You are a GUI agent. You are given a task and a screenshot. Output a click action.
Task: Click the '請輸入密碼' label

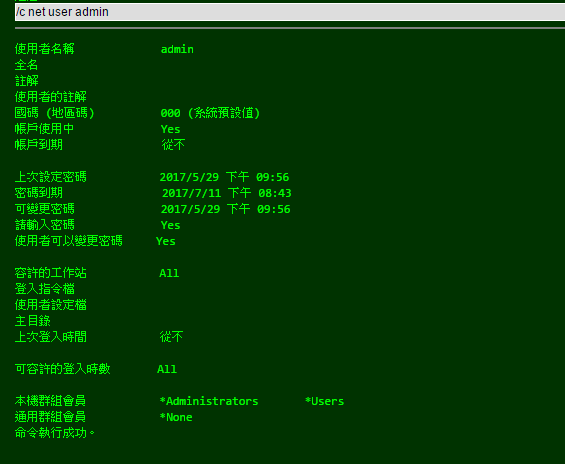pos(44,225)
